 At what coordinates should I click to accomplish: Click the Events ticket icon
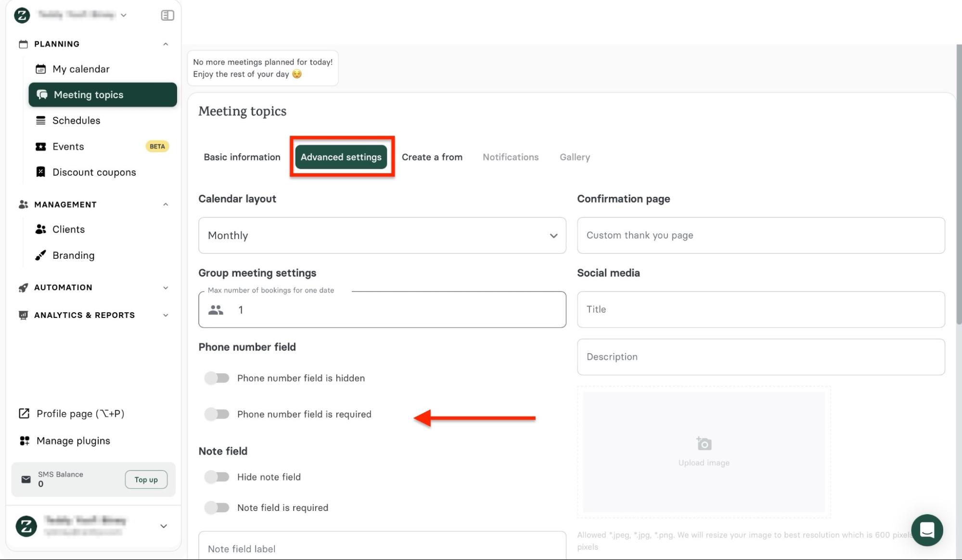(x=41, y=146)
